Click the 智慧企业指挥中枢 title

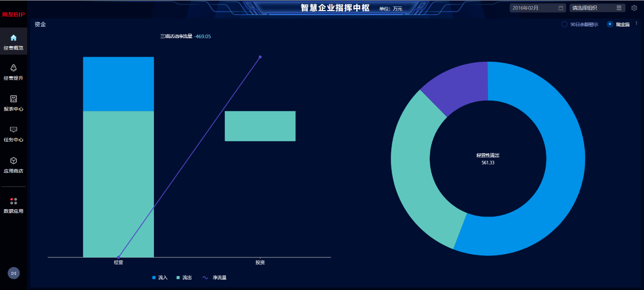[x=335, y=8]
